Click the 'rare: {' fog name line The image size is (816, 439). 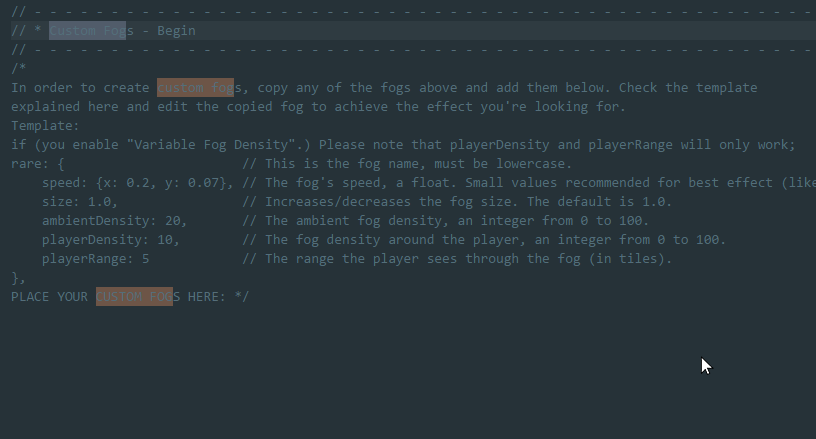pos(37,164)
